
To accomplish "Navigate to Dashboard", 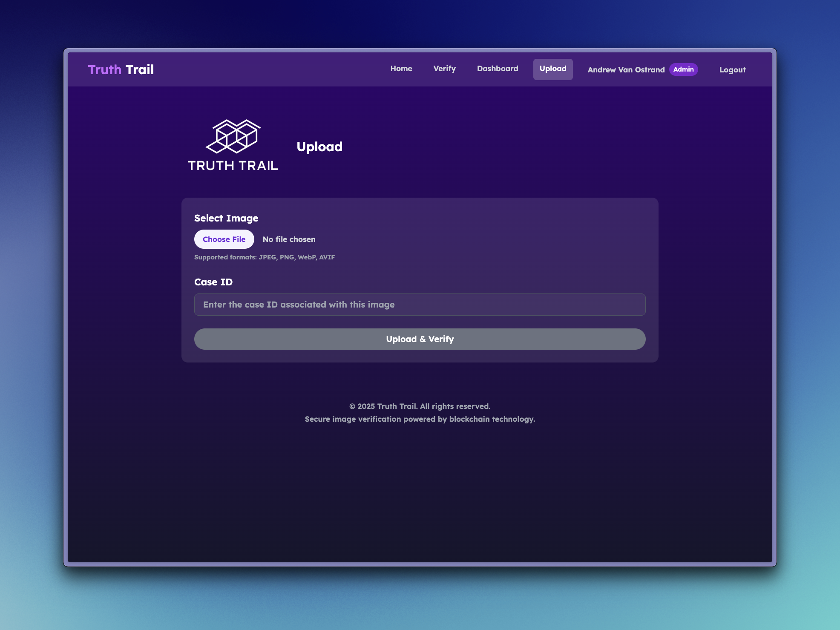I will (497, 69).
